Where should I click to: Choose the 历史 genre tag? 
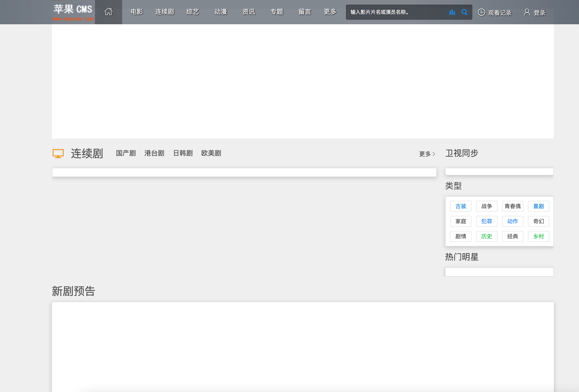point(487,236)
